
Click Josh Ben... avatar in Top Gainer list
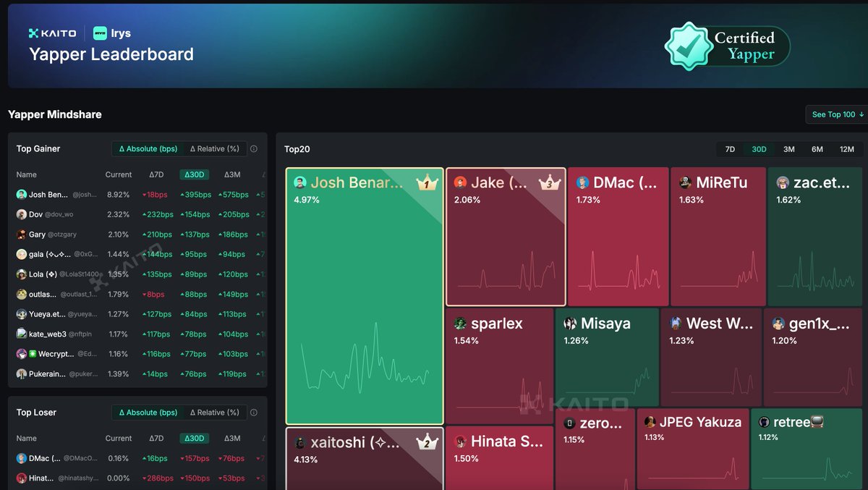pyautogui.click(x=22, y=195)
